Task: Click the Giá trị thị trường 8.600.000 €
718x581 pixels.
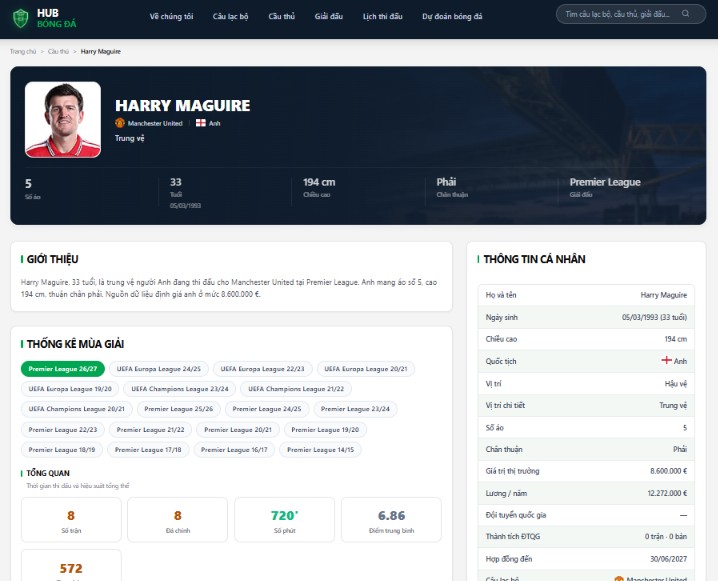Action: [669, 471]
